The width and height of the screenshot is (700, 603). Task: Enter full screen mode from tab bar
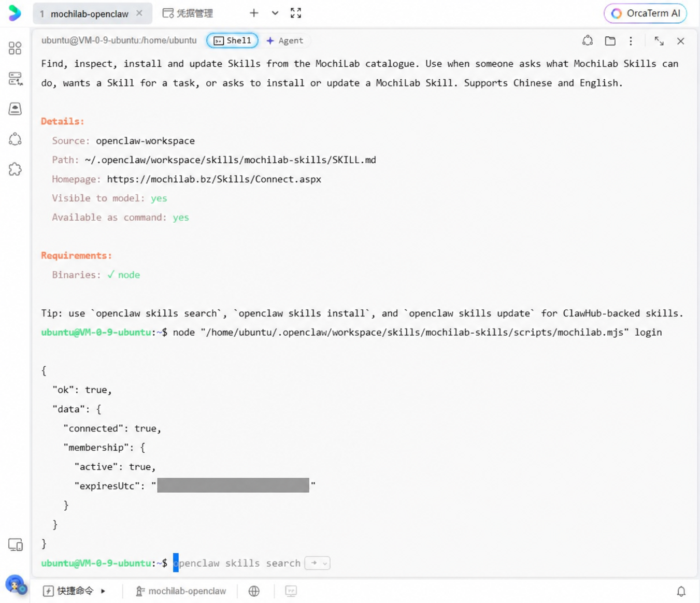click(x=296, y=13)
